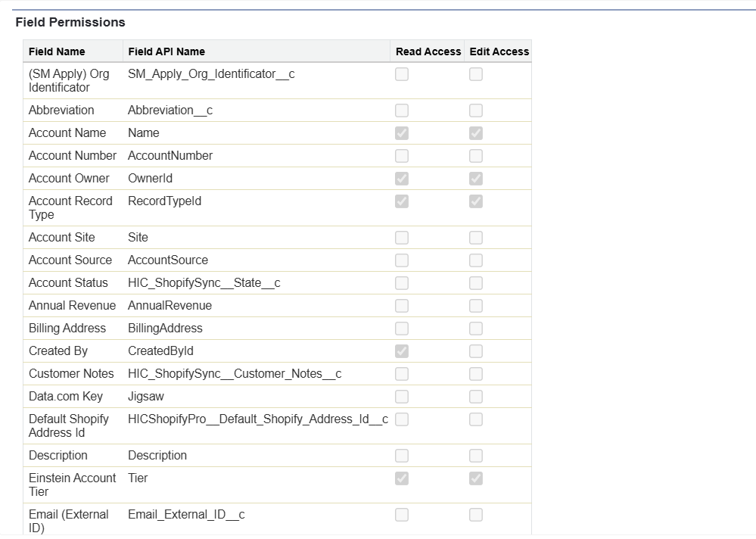Viewport: 756px width, 539px height.
Task: Click Edit Access checkbox for Created By
Action: point(476,351)
